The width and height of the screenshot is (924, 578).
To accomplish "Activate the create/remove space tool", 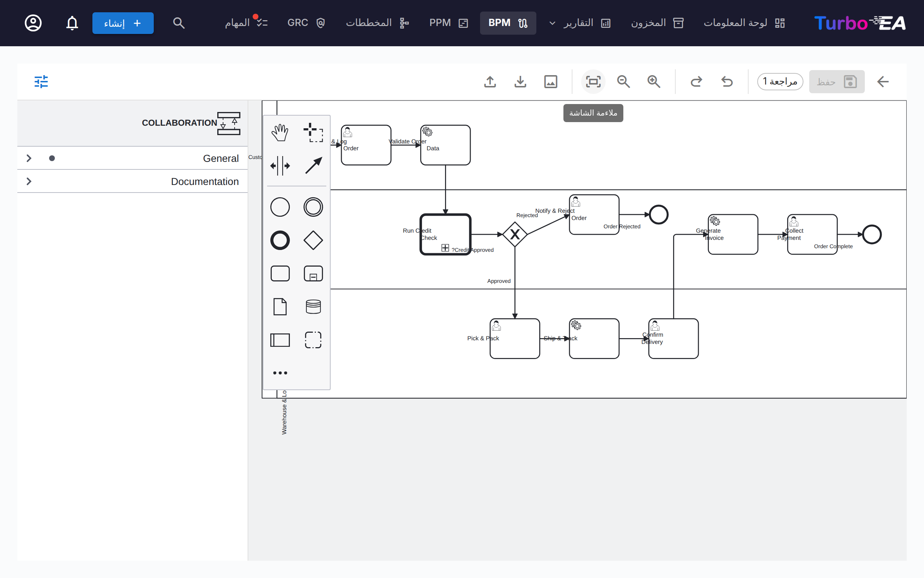I will 280,166.
